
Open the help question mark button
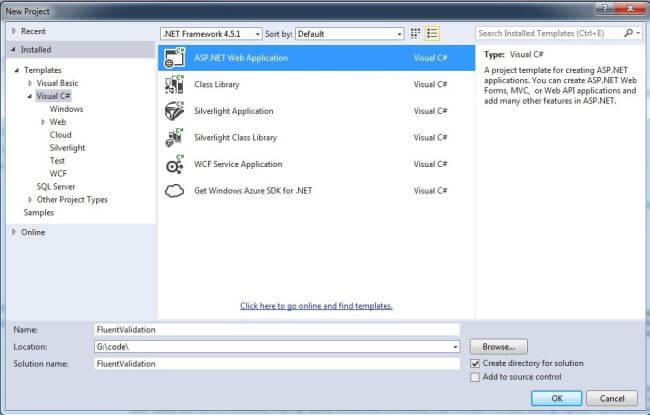point(604,8)
